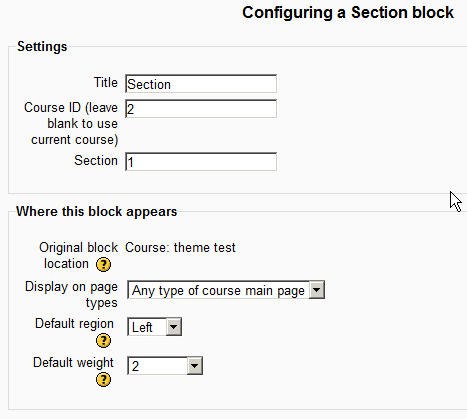Click the Title field label
Screen dimensions: 467x419
coord(106,82)
